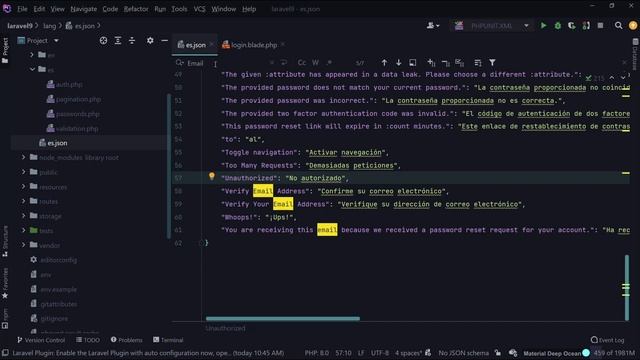This screenshot has height=360, width=640.
Task: Open the Refactor menu
Action: coord(136,9)
